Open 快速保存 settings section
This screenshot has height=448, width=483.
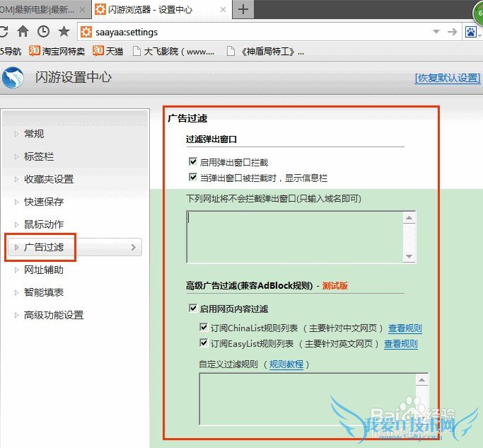coord(44,202)
